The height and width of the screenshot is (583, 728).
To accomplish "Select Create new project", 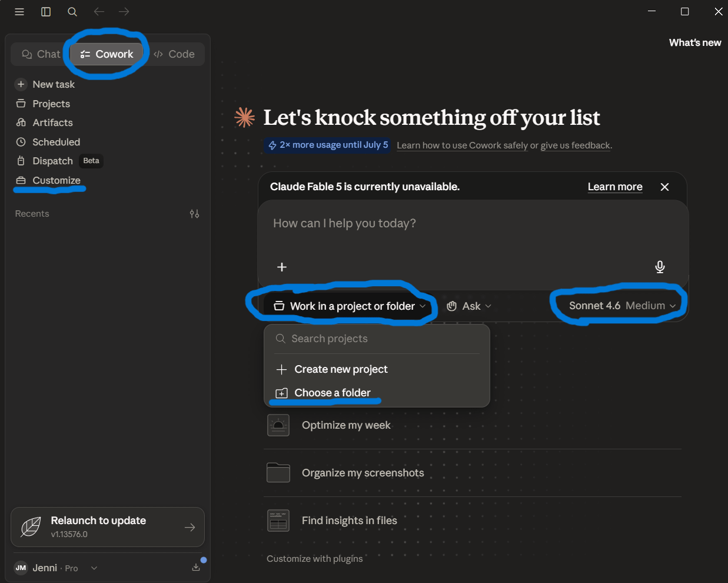I will (377, 369).
